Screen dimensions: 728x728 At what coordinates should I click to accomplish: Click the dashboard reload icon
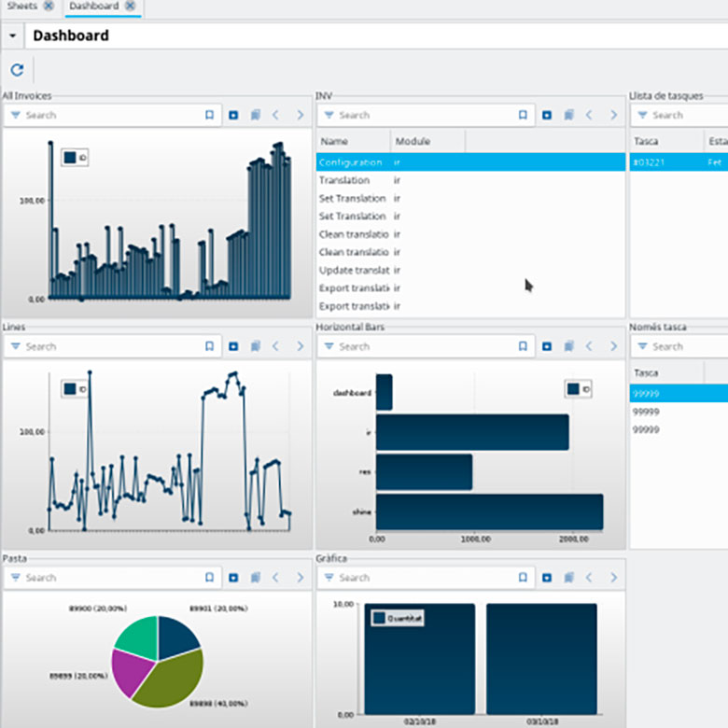(17, 70)
